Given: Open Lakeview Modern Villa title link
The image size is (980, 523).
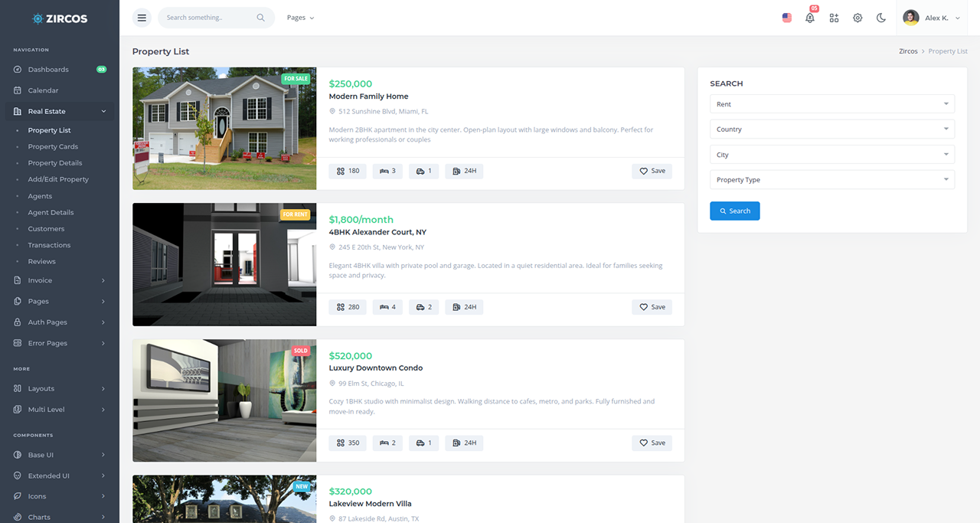Looking at the screenshot, I should pos(371,504).
